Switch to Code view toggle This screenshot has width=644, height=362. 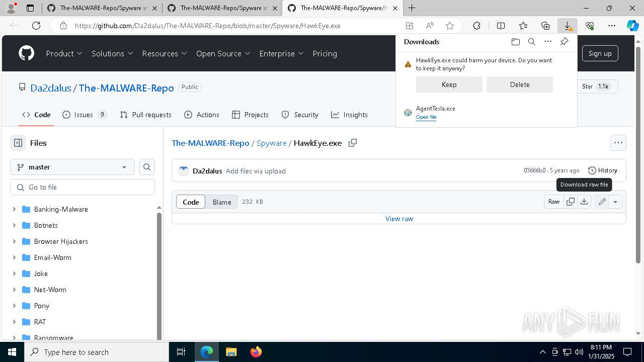coord(191,202)
